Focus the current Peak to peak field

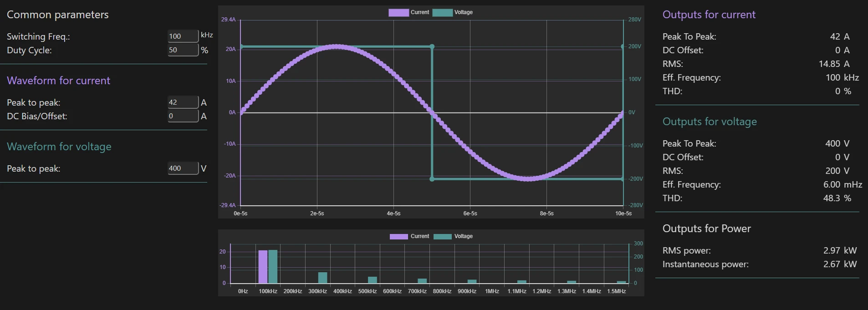(x=183, y=102)
